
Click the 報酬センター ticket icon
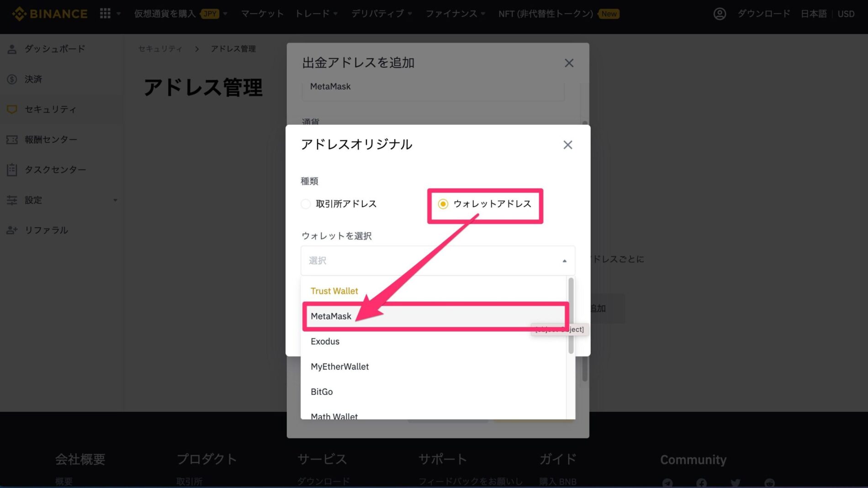click(12, 140)
